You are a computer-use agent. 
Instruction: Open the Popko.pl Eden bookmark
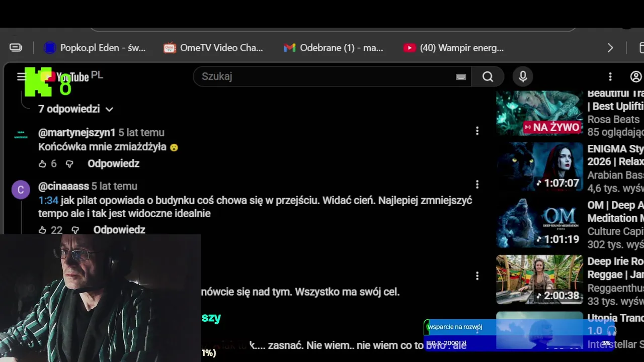click(x=95, y=48)
